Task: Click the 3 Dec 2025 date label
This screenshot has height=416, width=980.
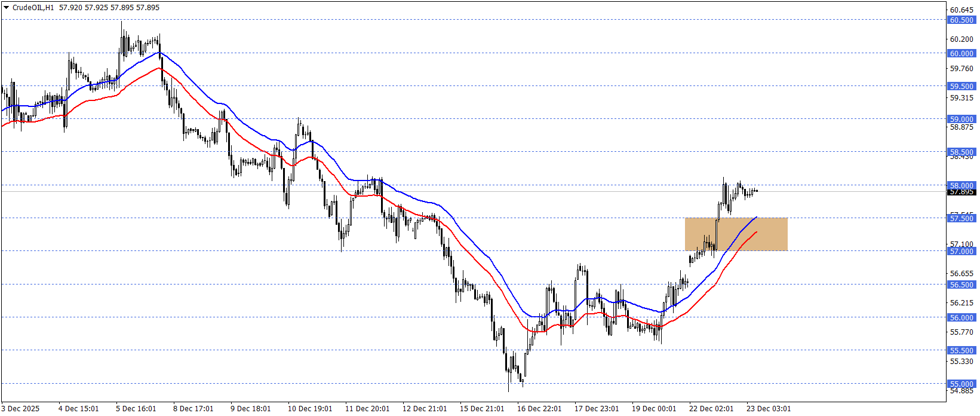Action: pyautogui.click(x=20, y=409)
